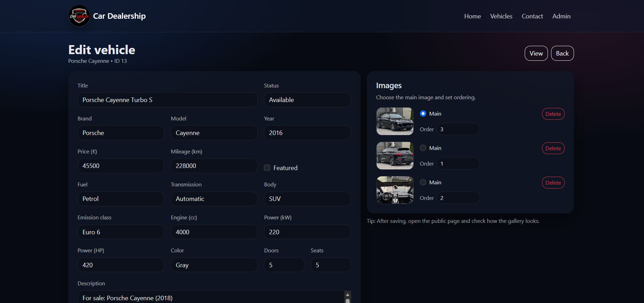Click the Power (HP) field showing 420
The height and width of the screenshot is (303, 644).
coord(121,265)
